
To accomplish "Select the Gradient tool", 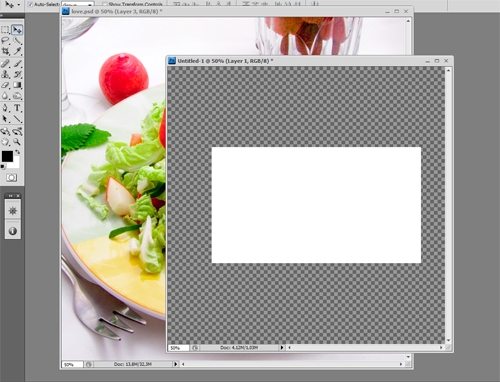I will coord(17,85).
